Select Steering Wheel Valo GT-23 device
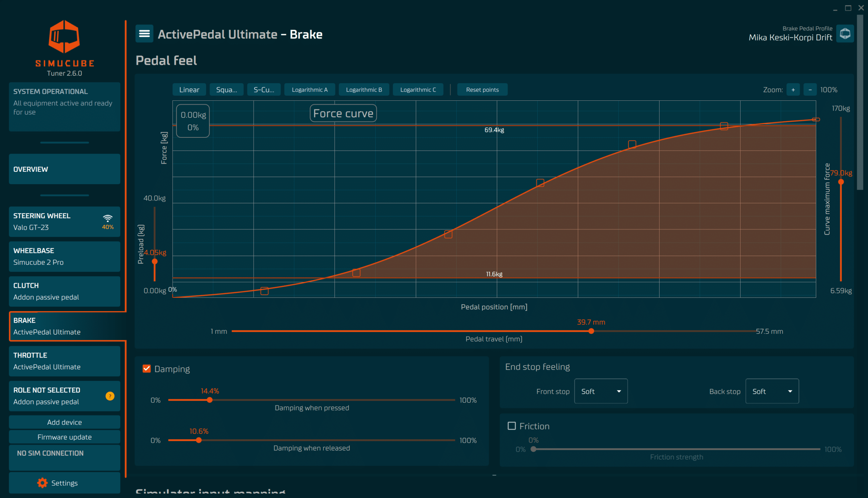The image size is (868, 498). pos(64,221)
